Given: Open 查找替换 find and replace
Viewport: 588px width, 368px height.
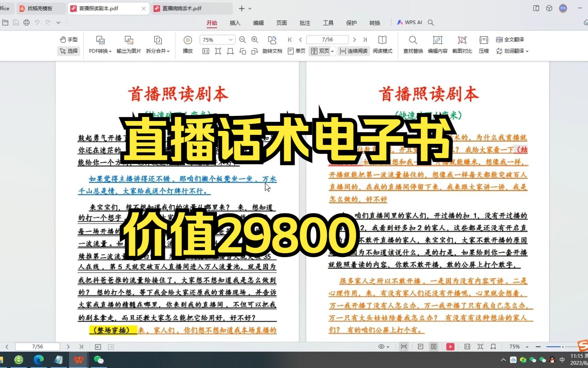Looking at the screenshot, I should click(413, 45).
